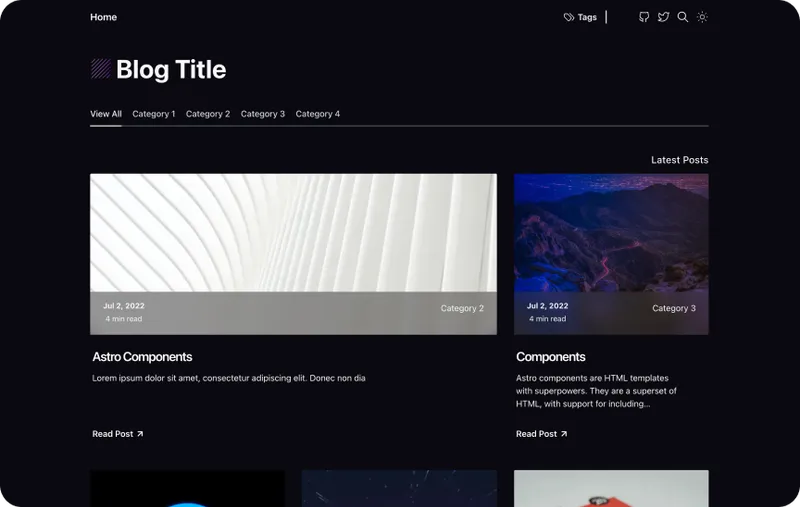Click the striped logo next to Blog Title

pyautogui.click(x=101, y=69)
